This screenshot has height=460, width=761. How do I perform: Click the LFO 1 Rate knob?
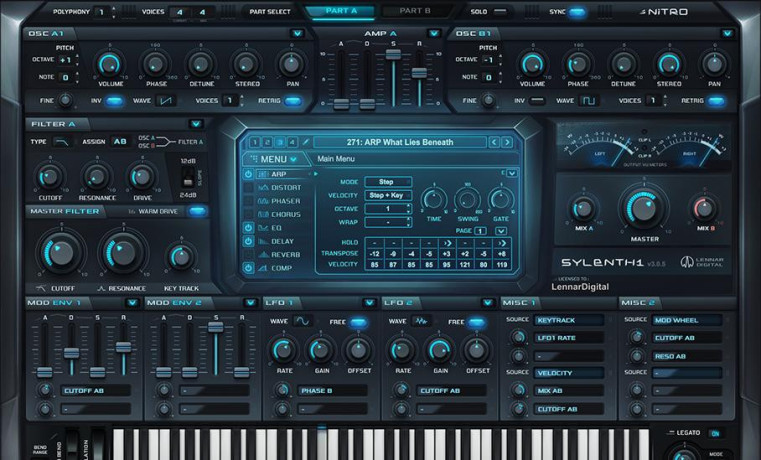point(283,350)
